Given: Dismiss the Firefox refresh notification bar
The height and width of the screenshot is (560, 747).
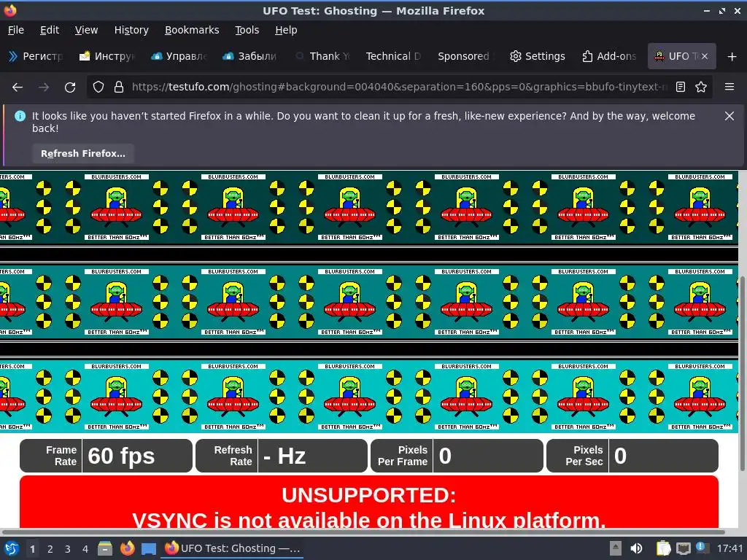Looking at the screenshot, I should [x=729, y=116].
